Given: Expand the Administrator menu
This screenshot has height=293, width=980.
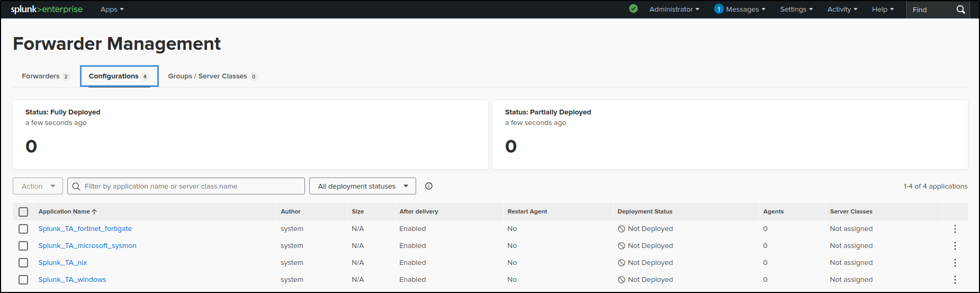Looking at the screenshot, I should 674,9.
